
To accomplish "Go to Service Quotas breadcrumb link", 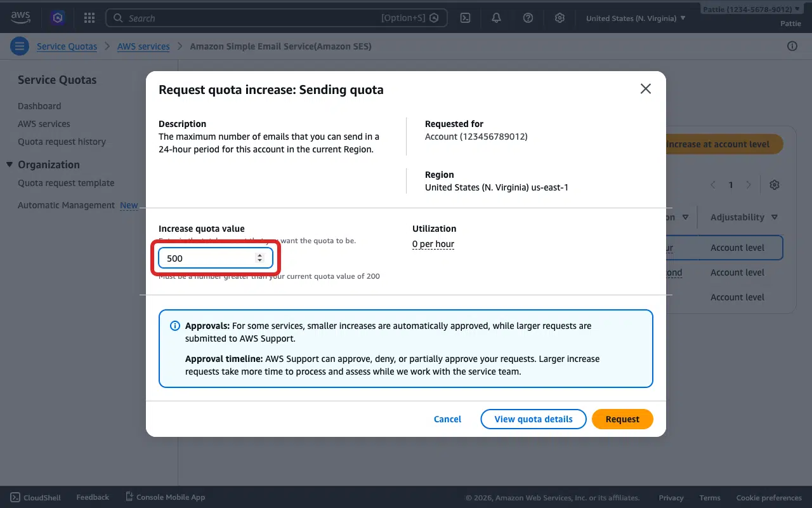I will click(x=67, y=46).
